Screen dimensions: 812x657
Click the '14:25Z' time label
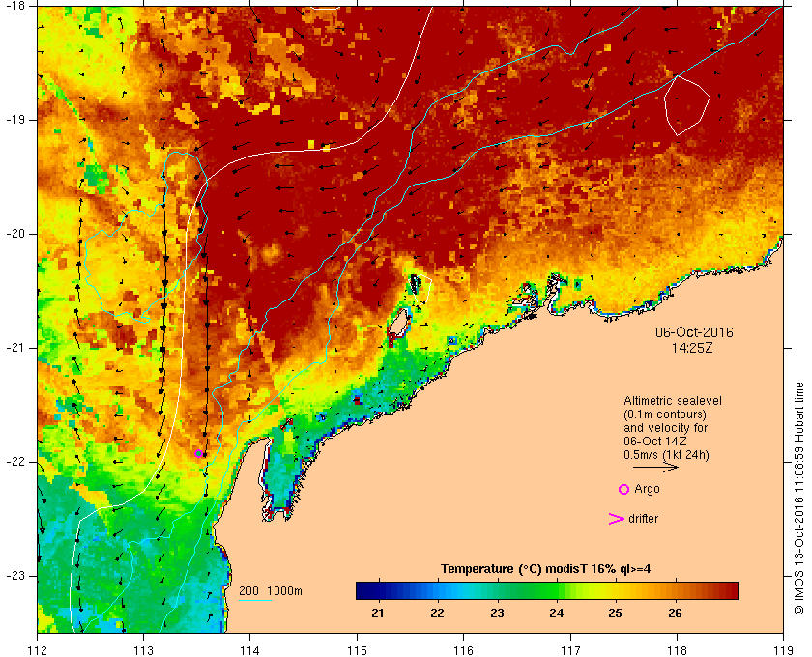[692, 349]
